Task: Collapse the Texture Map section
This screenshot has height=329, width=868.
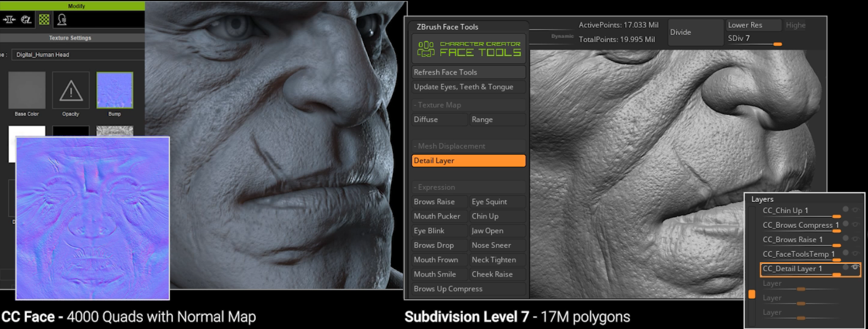Action: point(469,105)
